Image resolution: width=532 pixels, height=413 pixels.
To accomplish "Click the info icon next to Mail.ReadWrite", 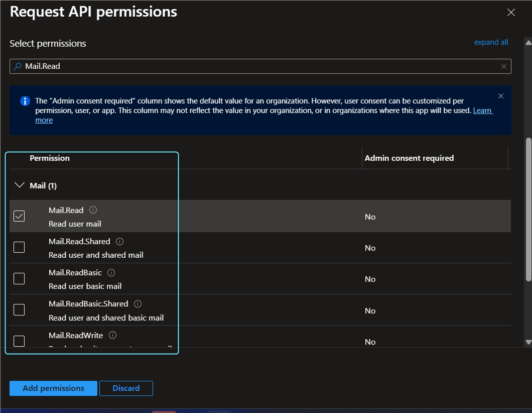I will 112,335.
